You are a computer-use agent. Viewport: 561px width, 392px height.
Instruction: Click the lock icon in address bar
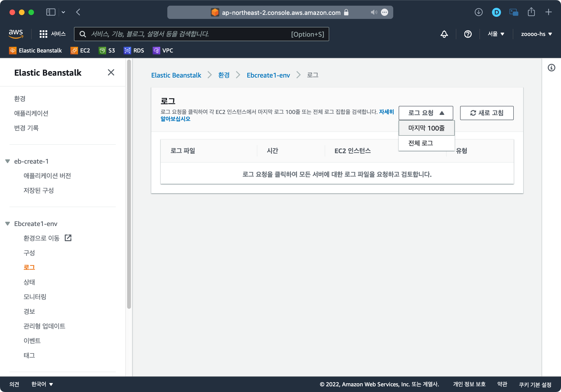tap(346, 12)
